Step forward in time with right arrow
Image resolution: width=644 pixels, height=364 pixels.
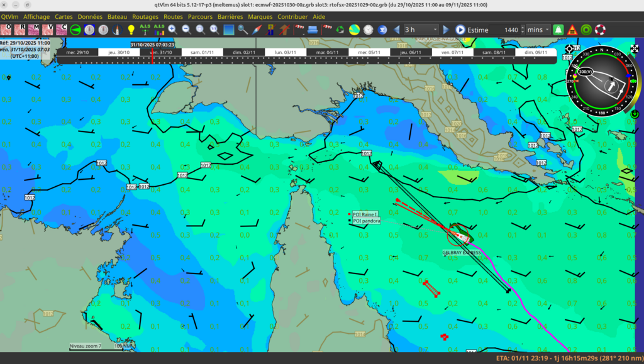[x=446, y=30]
